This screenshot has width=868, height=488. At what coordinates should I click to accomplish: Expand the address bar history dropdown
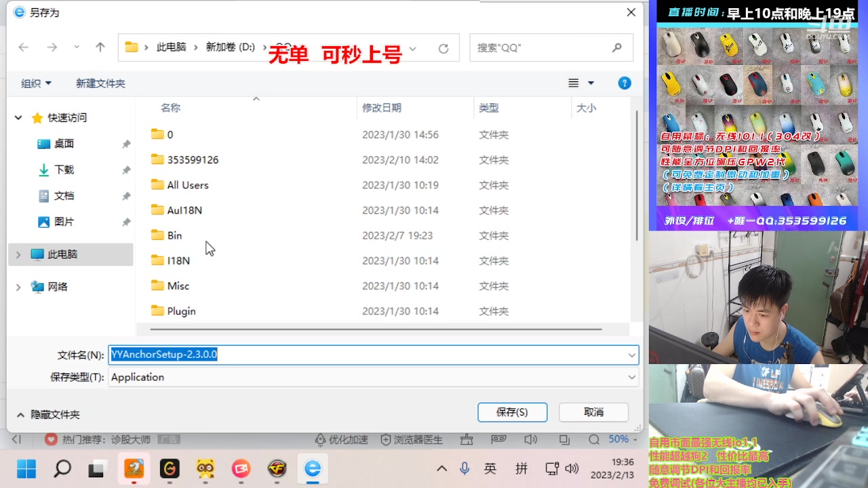pos(412,48)
